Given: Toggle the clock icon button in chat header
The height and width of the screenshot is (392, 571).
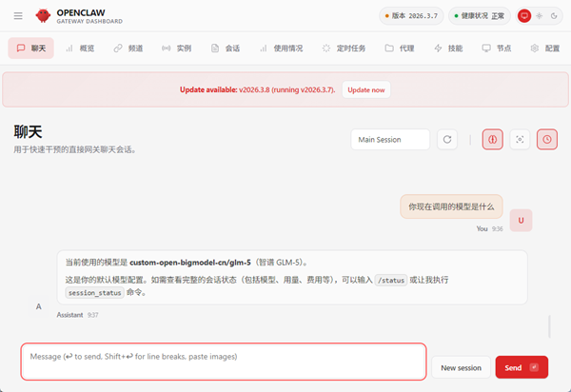Looking at the screenshot, I should pyautogui.click(x=547, y=140).
